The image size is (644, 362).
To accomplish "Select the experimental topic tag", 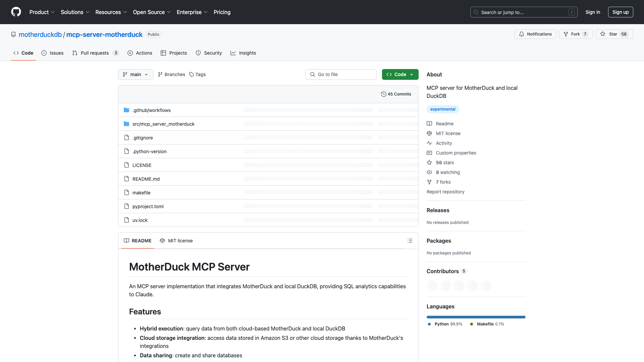I will (443, 109).
